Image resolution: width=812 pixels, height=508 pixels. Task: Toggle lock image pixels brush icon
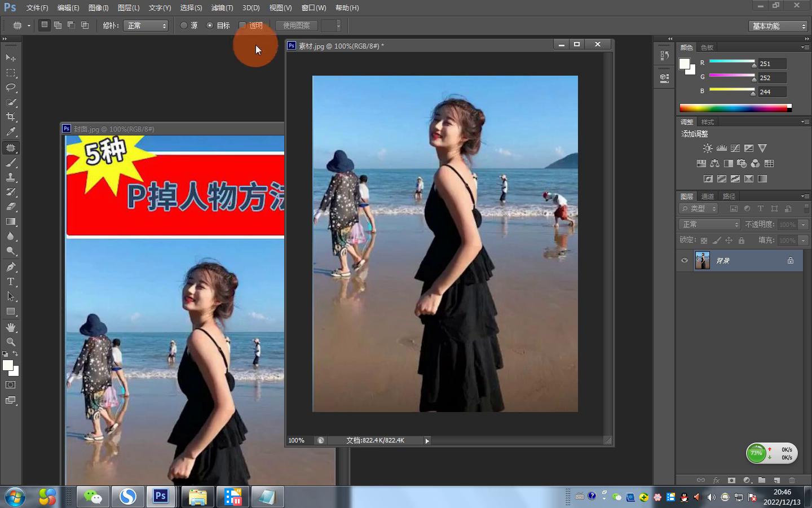point(716,240)
